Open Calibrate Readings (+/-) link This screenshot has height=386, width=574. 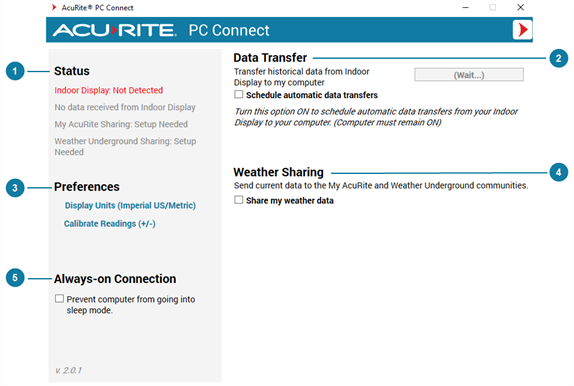point(110,224)
